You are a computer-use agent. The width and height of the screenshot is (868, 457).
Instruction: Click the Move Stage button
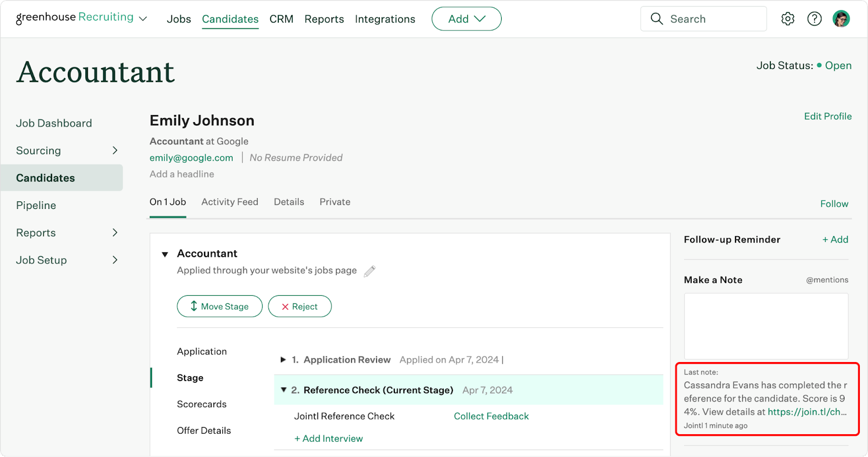coord(220,306)
